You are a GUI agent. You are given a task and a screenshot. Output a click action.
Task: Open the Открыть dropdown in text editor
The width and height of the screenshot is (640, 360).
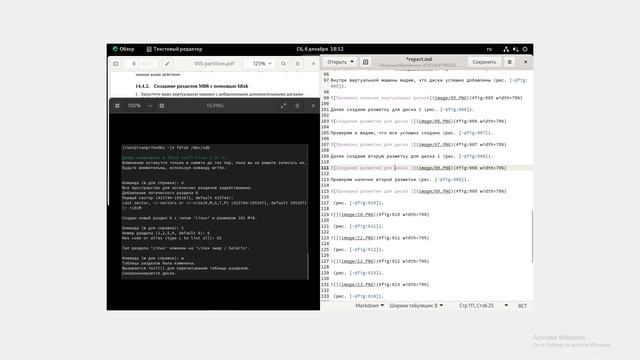pos(340,62)
